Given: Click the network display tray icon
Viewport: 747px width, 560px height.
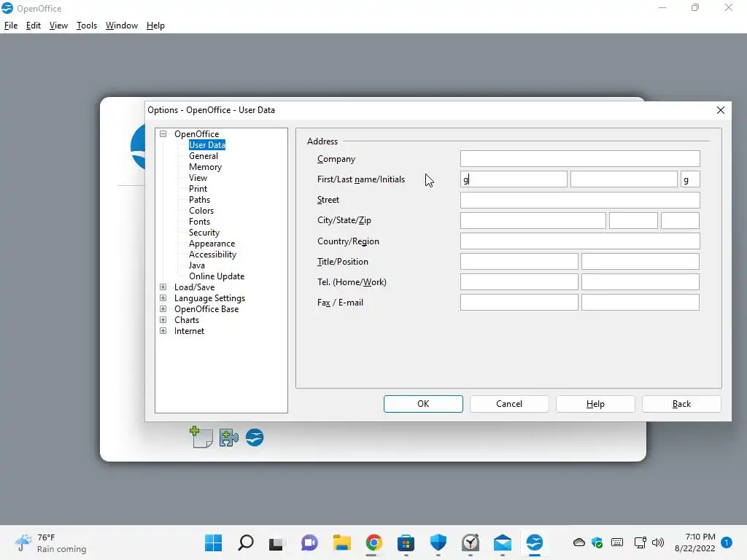Looking at the screenshot, I should pyautogui.click(x=640, y=542).
